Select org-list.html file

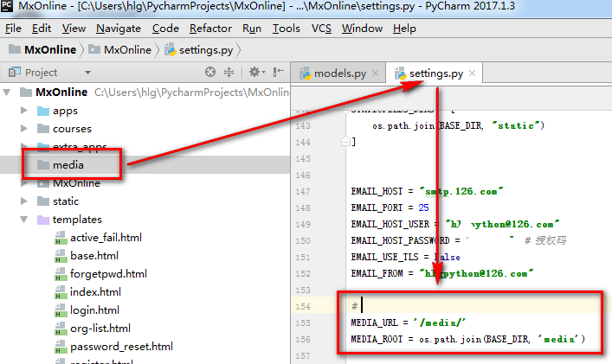pos(100,329)
